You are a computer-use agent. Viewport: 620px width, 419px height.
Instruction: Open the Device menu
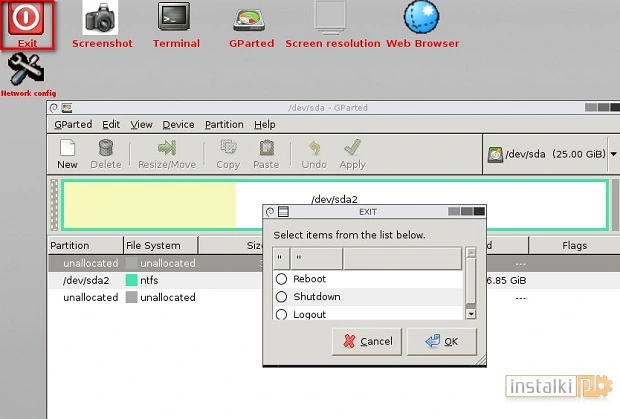[178, 124]
